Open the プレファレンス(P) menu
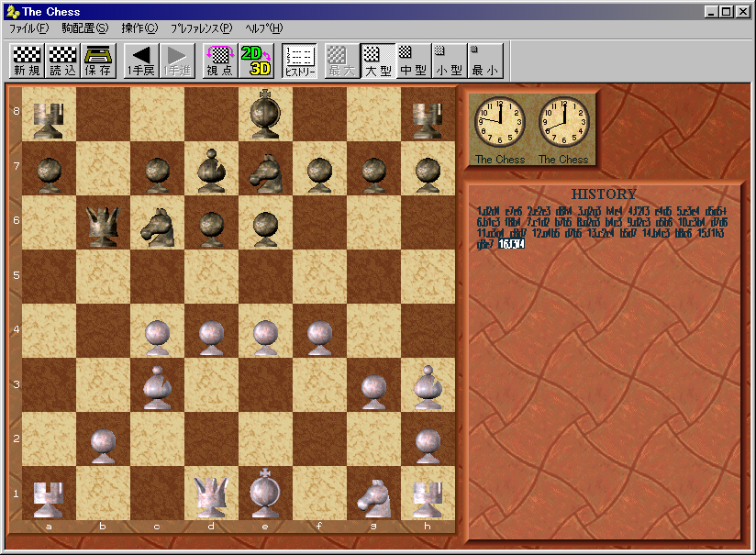The image size is (756, 555). pyautogui.click(x=202, y=28)
